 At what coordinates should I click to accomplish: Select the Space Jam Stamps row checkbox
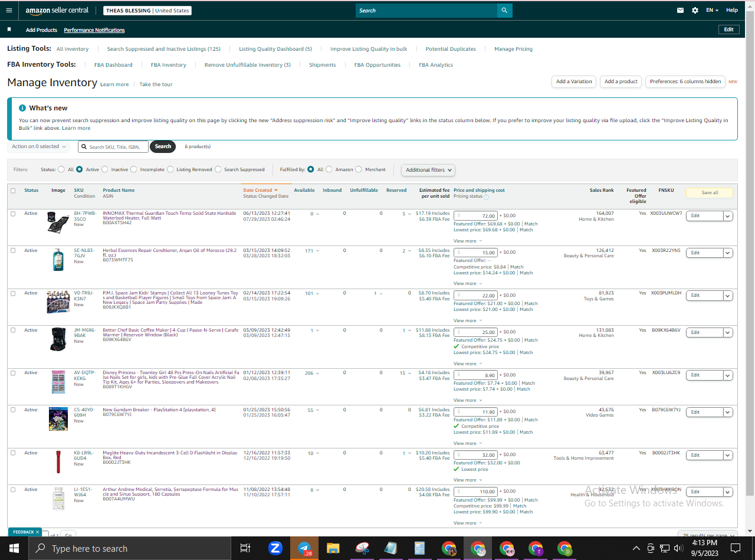tap(13, 293)
